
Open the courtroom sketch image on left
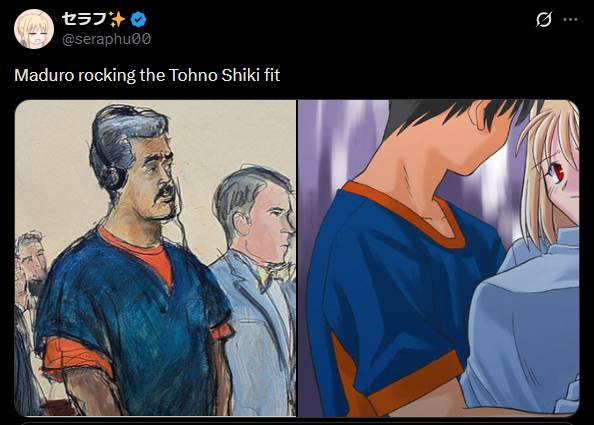tap(155, 258)
